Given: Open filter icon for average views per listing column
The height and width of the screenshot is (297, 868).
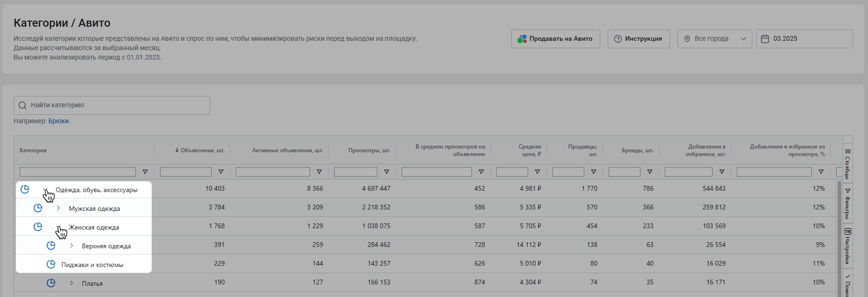Looking at the screenshot, I should click(x=481, y=172).
